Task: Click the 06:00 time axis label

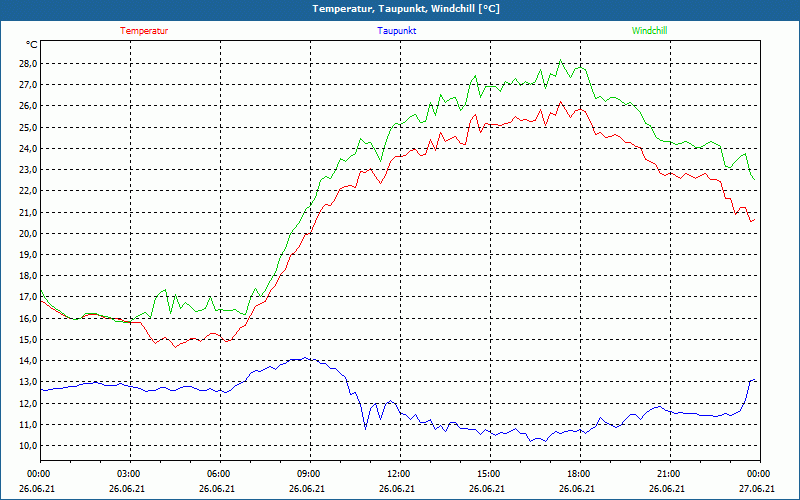Action: (220, 473)
